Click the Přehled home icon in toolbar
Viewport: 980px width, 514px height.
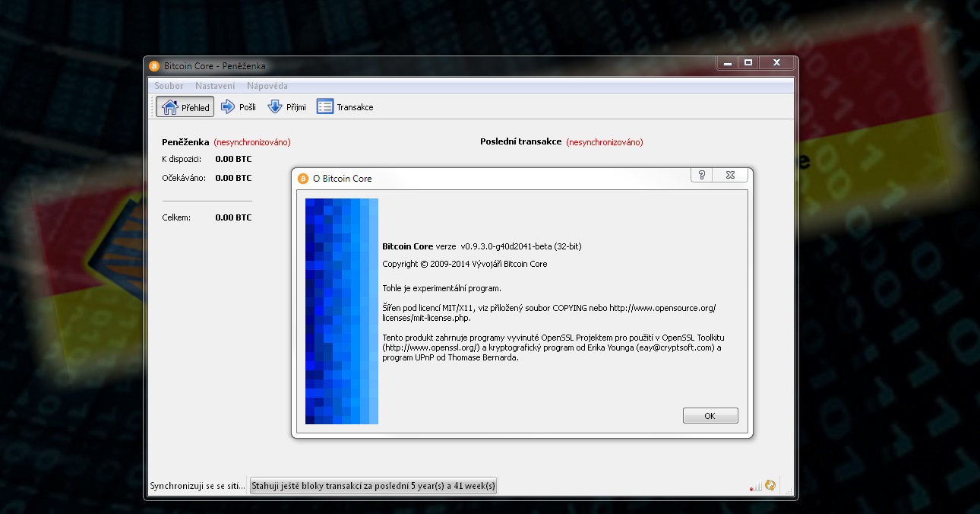[x=170, y=107]
